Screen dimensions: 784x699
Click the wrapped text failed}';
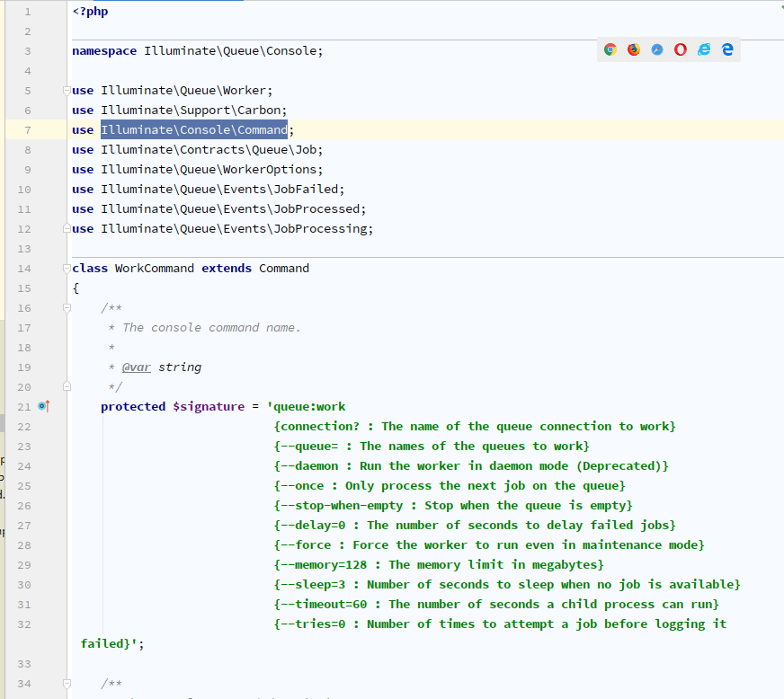pyautogui.click(x=112, y=643)
